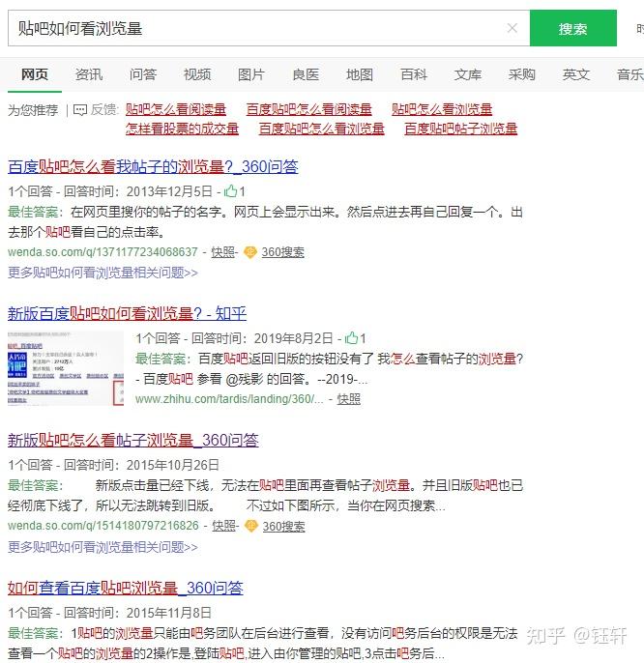The image size is (644, 663).
Task: Open suggestion 百度贴吧怎么看浏览量
Action: pos(322,129)
